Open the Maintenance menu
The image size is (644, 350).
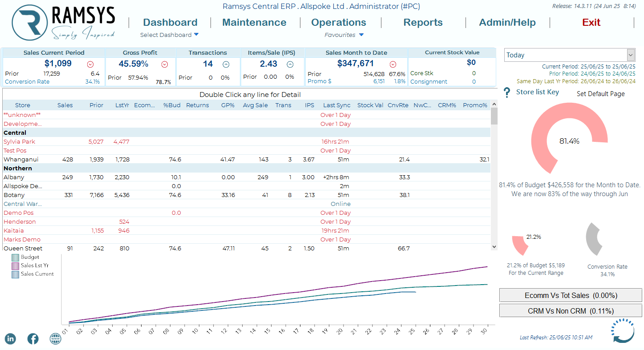(x=254, y=22)
